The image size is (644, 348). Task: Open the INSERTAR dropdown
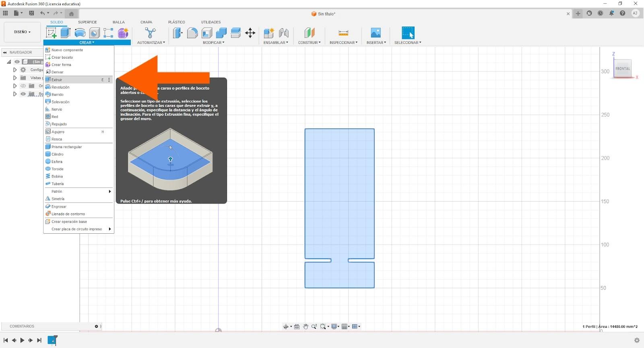[x=376, y=43]
